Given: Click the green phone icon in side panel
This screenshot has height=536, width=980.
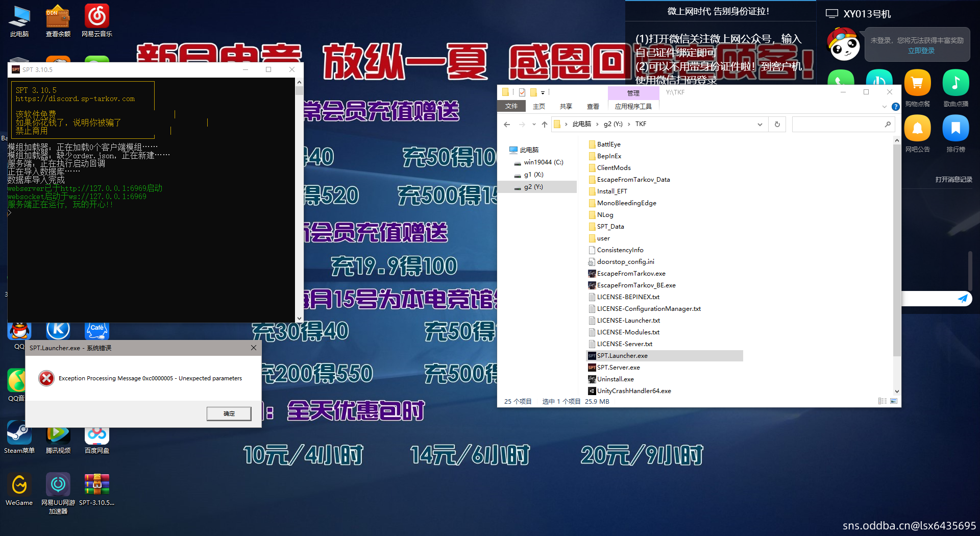Looking at the screenshot, I should (841, 78).
